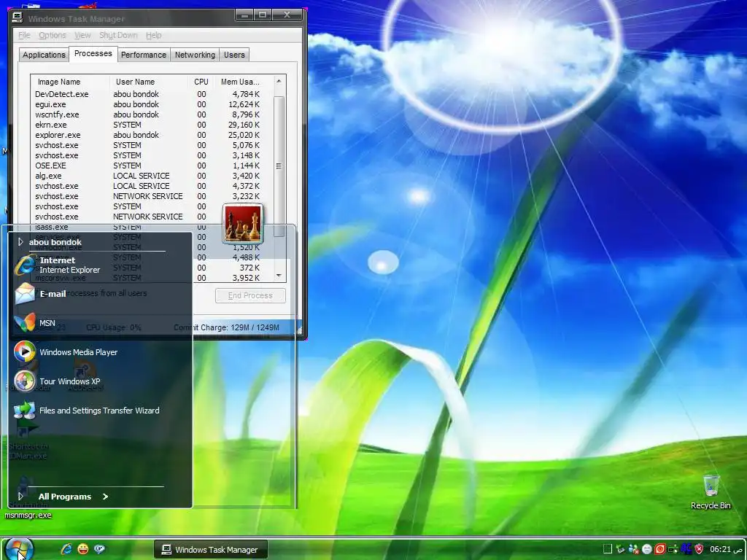This screenshot has width=747, height=560.
Task: Click the blue AC tray icon
Action: click(x=686, y=548)
